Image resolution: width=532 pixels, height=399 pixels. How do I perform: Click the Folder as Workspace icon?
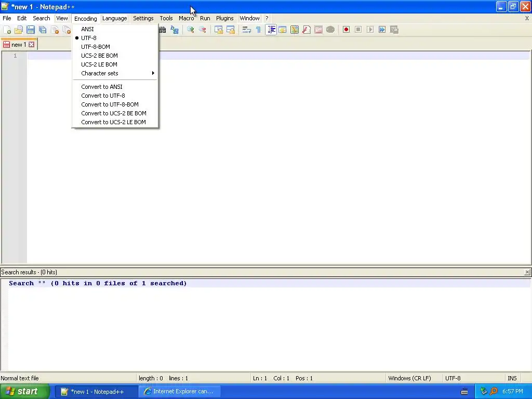pos(318,30)
